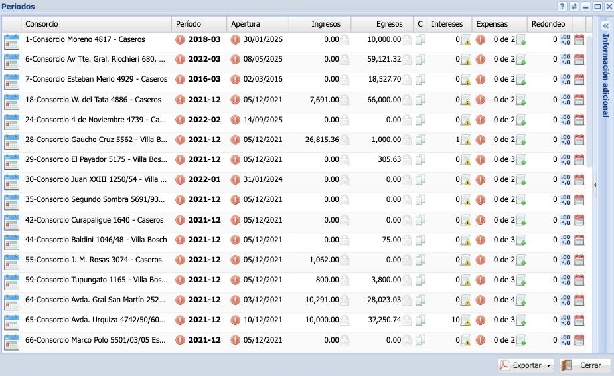Click the warning icon next to Apertura 08/05/2025

point(235,60)
